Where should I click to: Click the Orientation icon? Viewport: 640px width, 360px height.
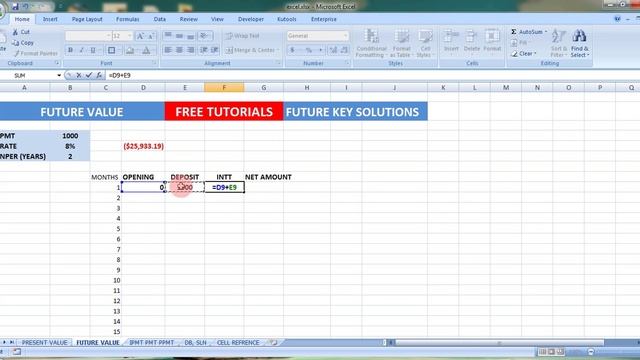tap(205, 36)
